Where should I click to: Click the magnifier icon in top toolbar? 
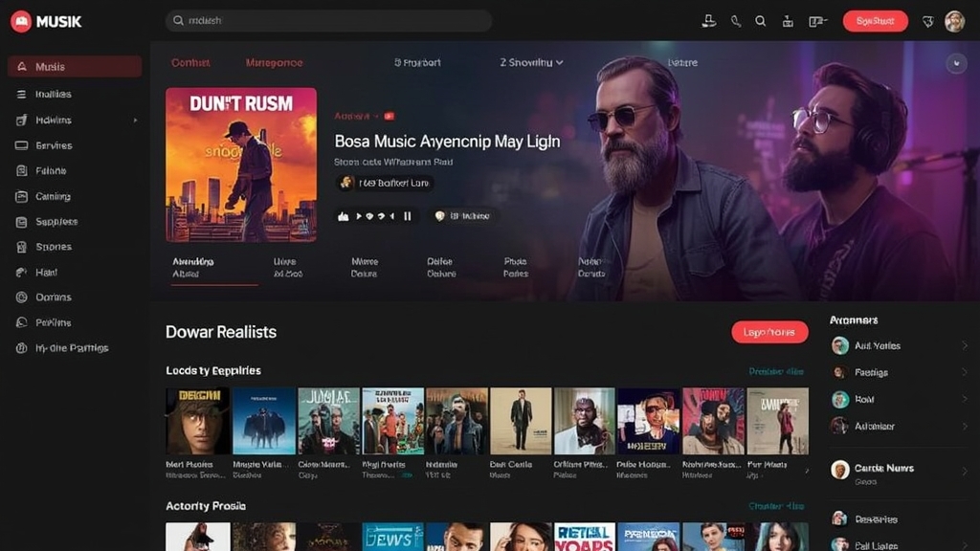[x=761, y=21]
